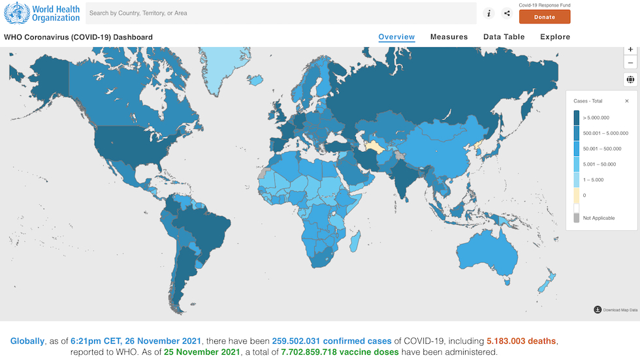Click the share icon
Image resolution: width=640 pixels, height=364 pixels.
pyautogui.click(x=507, y=14)
